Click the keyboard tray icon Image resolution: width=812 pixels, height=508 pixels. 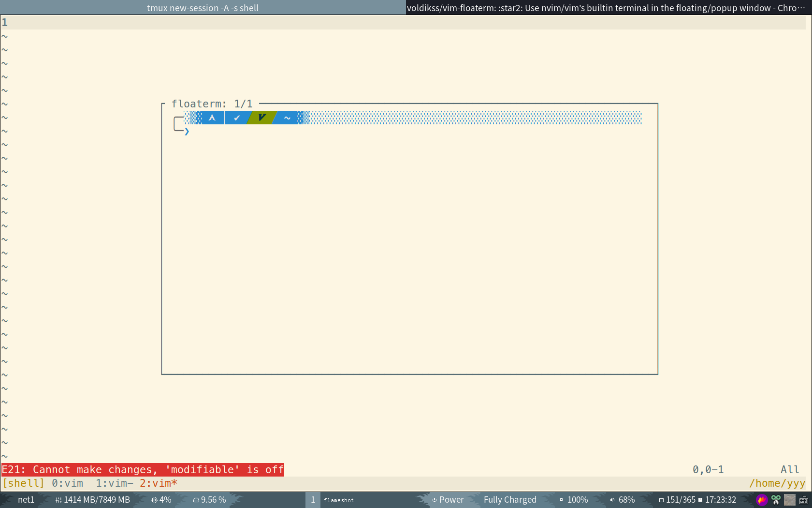click(804, 500)
